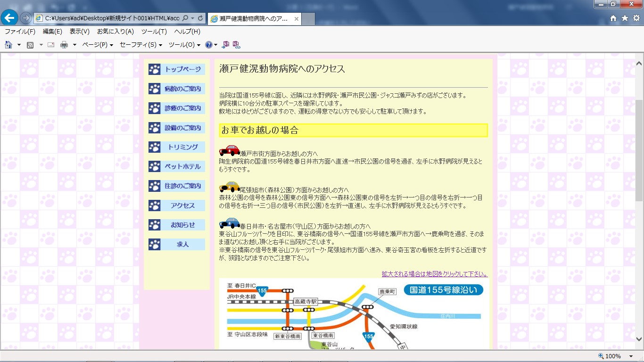Click the scrollbar down arrow
644x362 pixels.
point(639,339)
